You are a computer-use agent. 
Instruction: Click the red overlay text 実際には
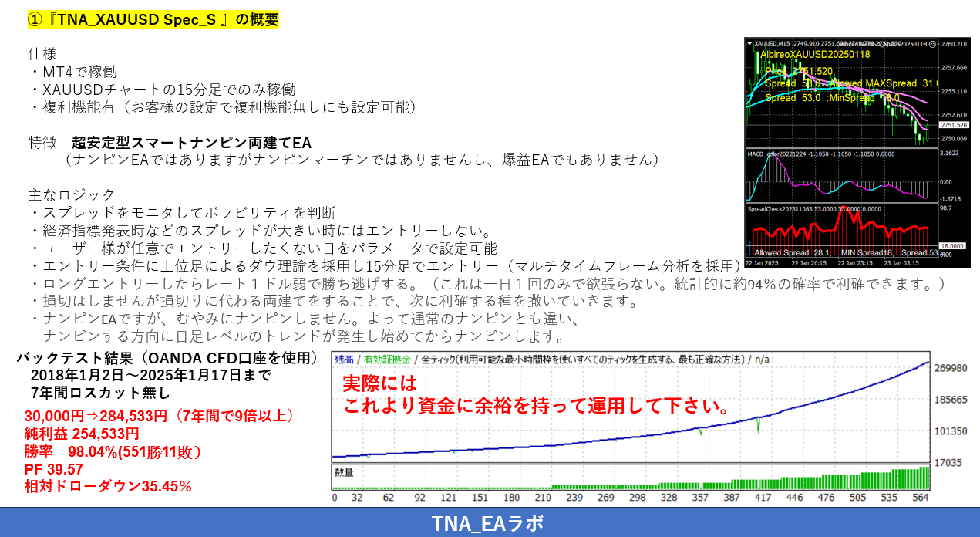pyautogui.click(x=379, y=383)
